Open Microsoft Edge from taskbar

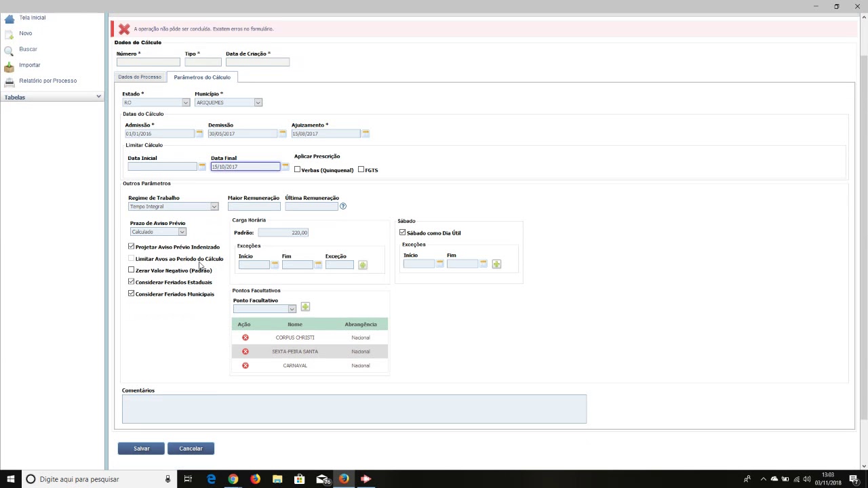[x=211, y=479]
